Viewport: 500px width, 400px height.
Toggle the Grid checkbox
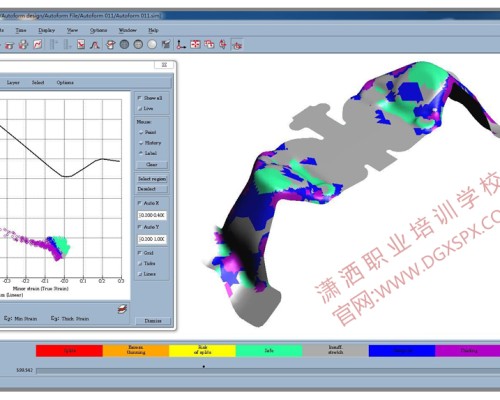[x=140, y=253]
